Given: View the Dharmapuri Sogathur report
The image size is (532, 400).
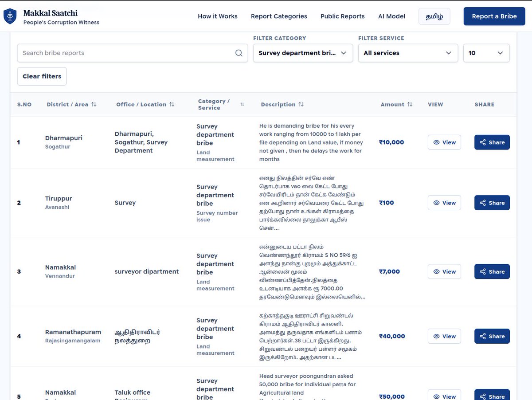Looking at the screenshot, I should click(444, 142).
